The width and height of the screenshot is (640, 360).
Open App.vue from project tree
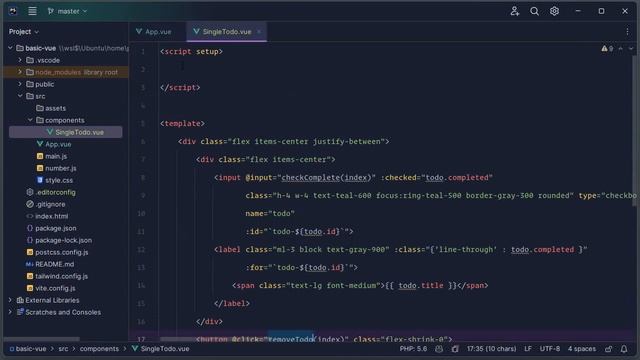pyautogui.click(x=54, y=144)
